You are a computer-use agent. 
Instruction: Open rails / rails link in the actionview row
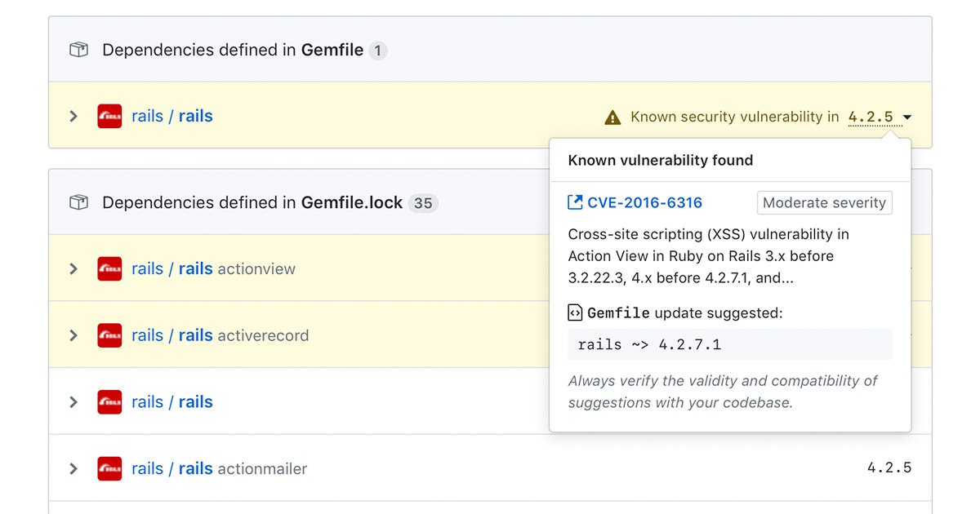click(x=172, y=269)
